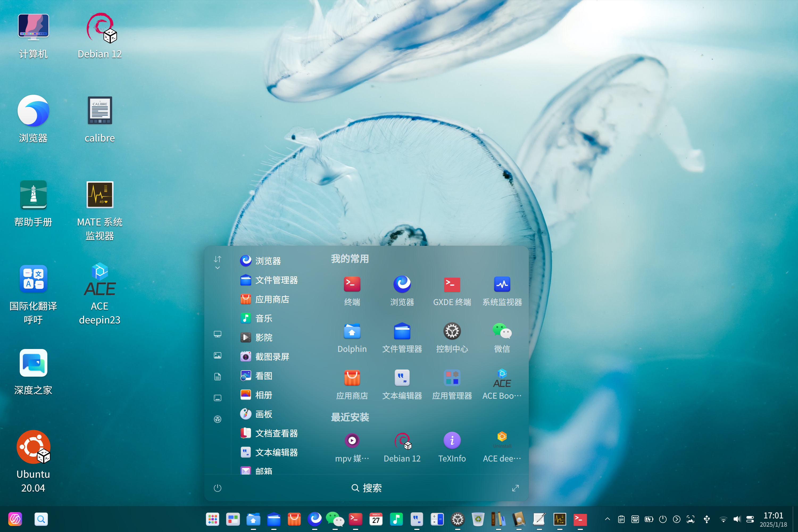Expand hidden tray icons with the up arrow
The height and width of the screenshot is (532, 798).
point(607,519)
